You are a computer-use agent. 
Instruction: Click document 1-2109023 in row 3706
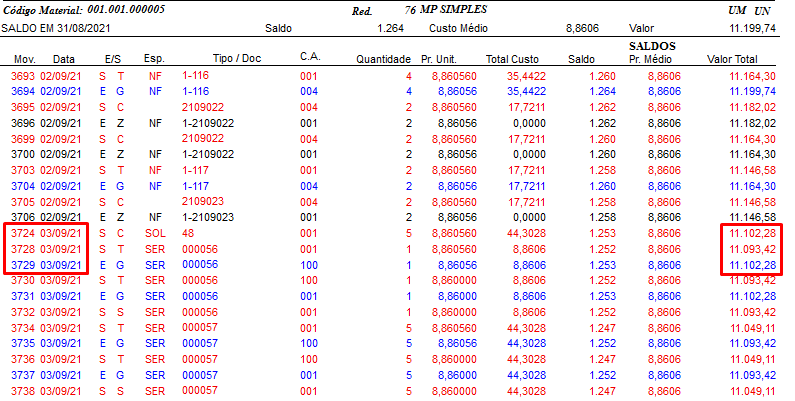click(x=208, y=217)
